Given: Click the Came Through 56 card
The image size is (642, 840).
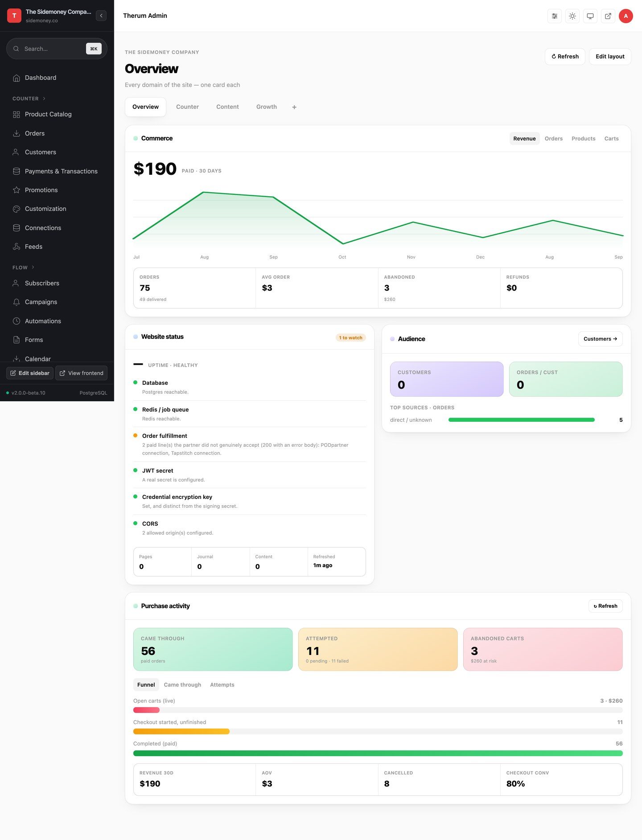Looking at the screenshot, I should point(213,649).
